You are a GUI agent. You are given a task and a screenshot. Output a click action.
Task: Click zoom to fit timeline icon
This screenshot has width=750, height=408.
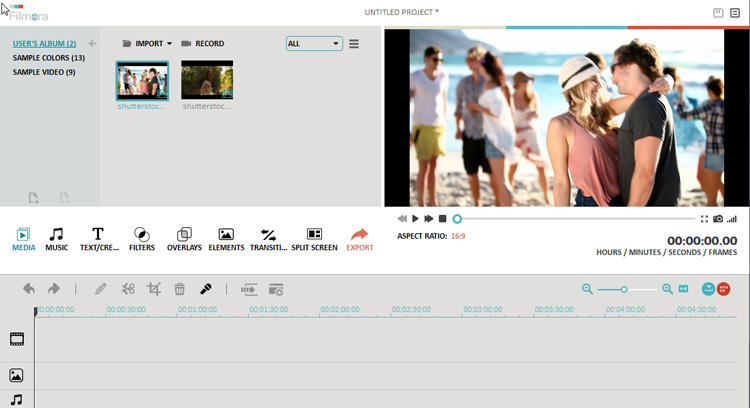tap(684, 289)
